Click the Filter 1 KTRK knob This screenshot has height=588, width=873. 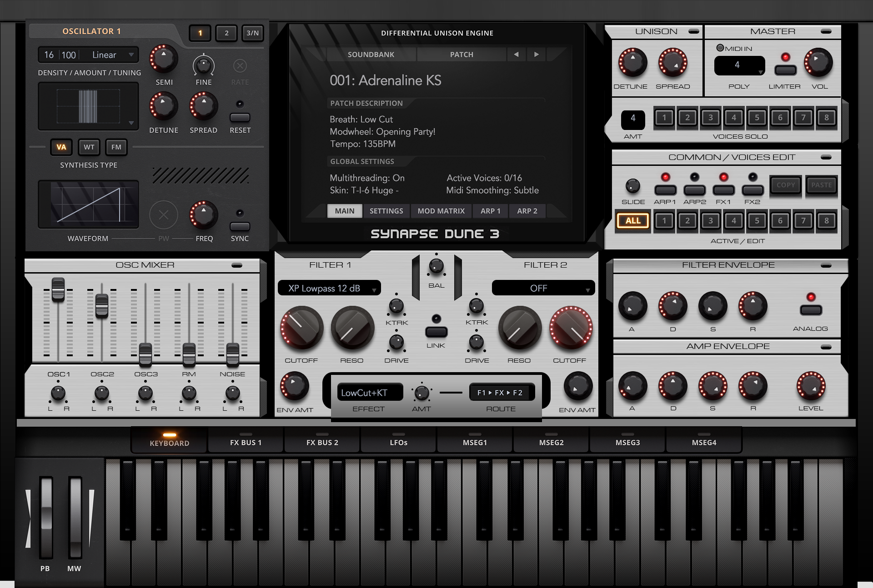[396, 306]
